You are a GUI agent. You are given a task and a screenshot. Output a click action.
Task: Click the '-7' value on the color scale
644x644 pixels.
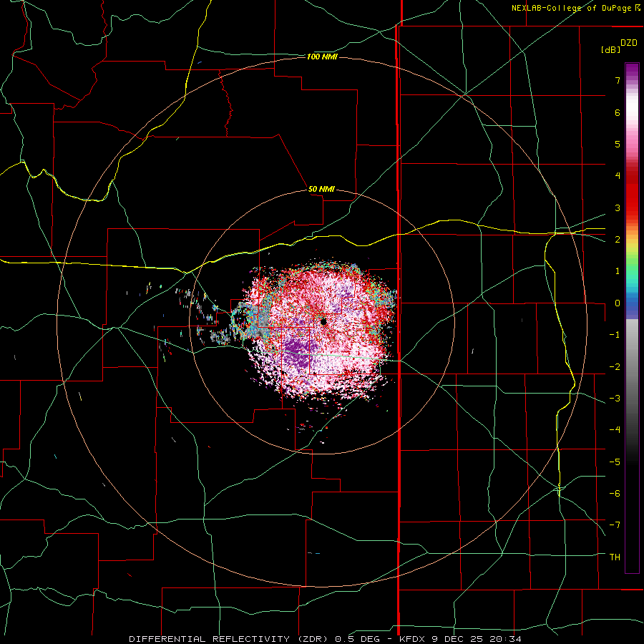[615, 525]
